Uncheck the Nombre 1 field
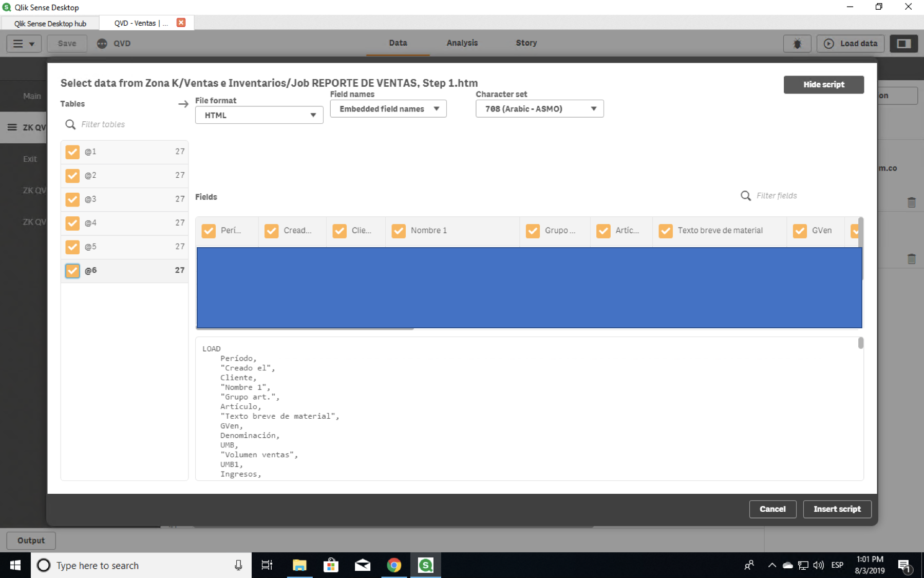Image resolution: width=924 pixels, height=578 pixels. 399,231
